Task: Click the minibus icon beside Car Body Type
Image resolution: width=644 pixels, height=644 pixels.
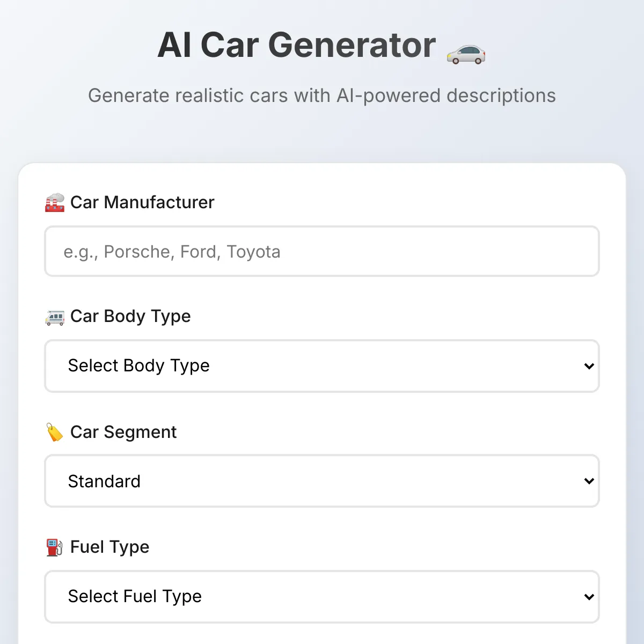Action: (55, 317)
